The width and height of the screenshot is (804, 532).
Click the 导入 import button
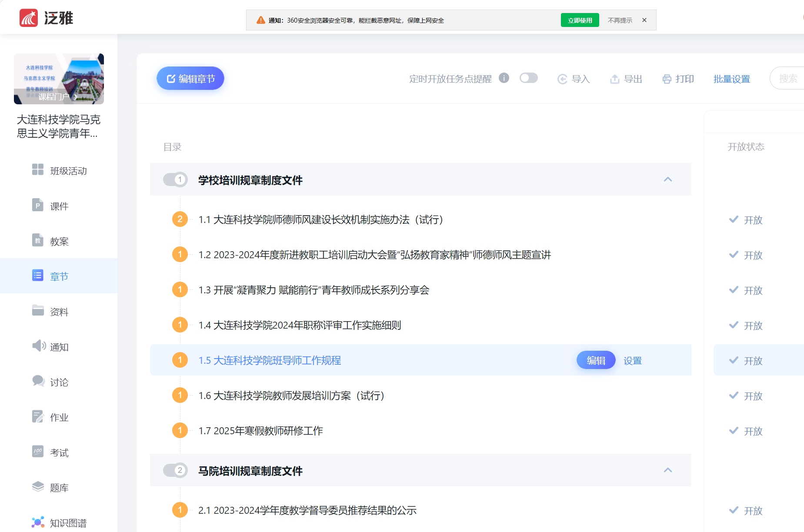574,79
